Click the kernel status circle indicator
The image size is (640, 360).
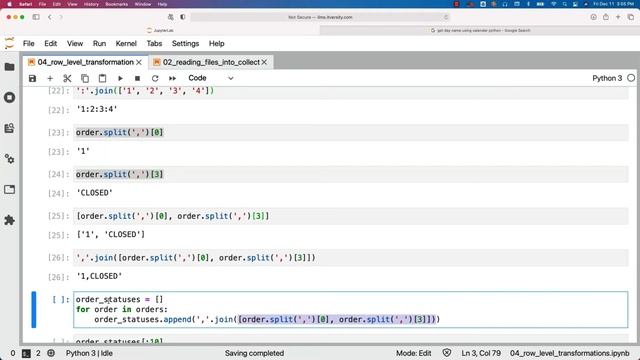(x=631, y=78)
